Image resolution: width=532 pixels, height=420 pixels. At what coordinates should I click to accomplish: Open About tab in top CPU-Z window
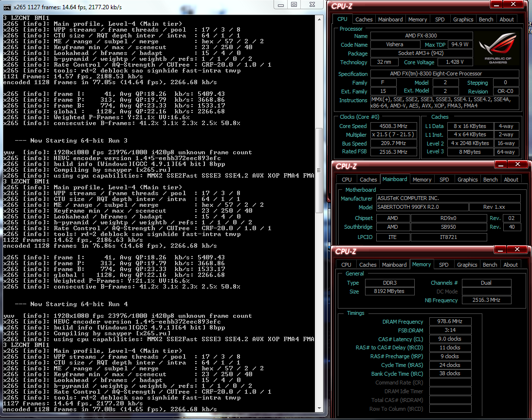pos(507,19)
